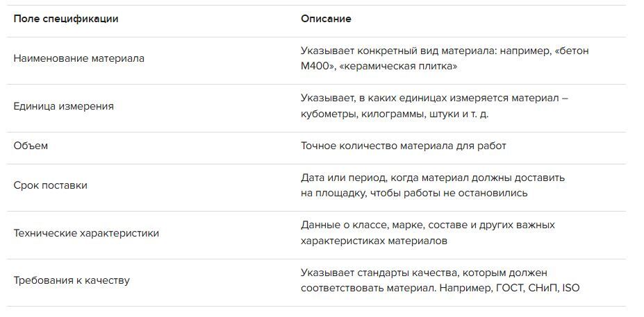This screenshot has width=644, height=317.
Task: Click the 'Объем' row label
Action: coord(31,146)
